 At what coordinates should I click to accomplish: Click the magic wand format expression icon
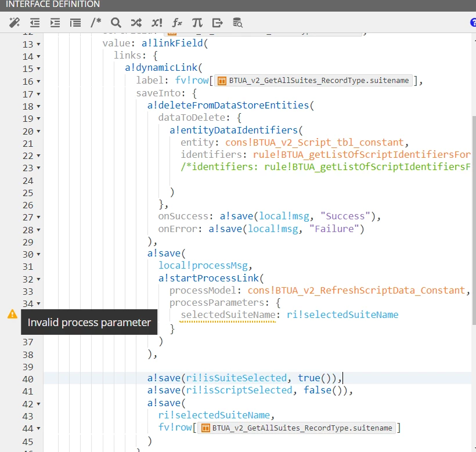pos(15,23)
